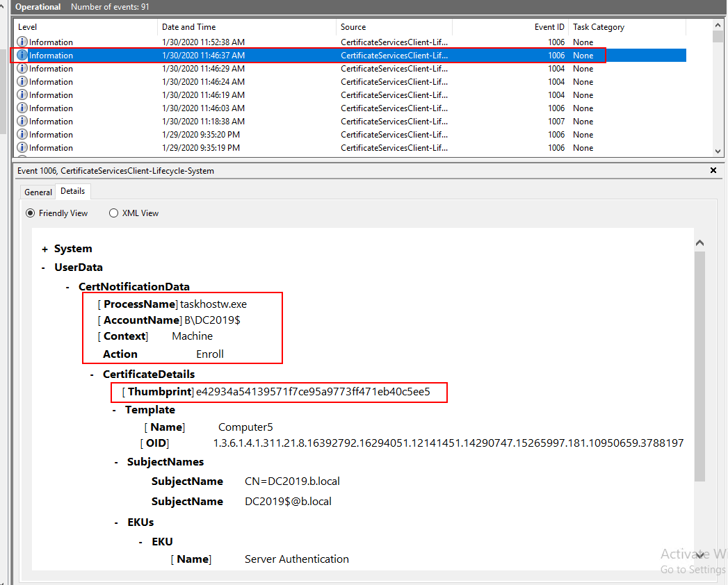Collapse the SubjectNames node
This screenshot has height=585, width=728.
click(x=116, y=462)
